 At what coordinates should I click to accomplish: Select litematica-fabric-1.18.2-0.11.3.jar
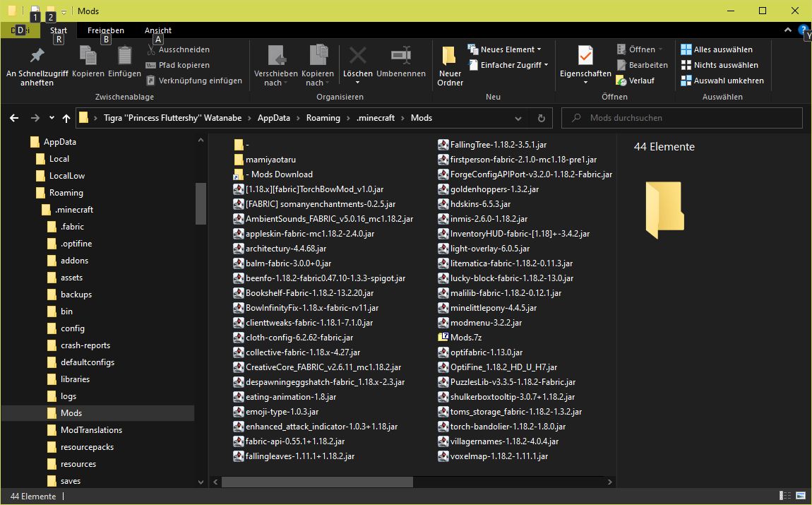point(511,263)
